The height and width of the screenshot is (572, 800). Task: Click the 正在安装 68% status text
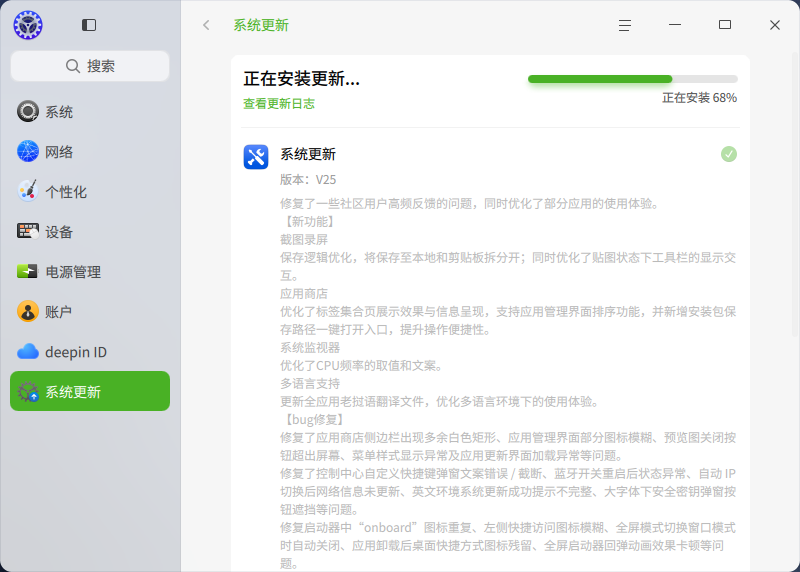[699, 97]
